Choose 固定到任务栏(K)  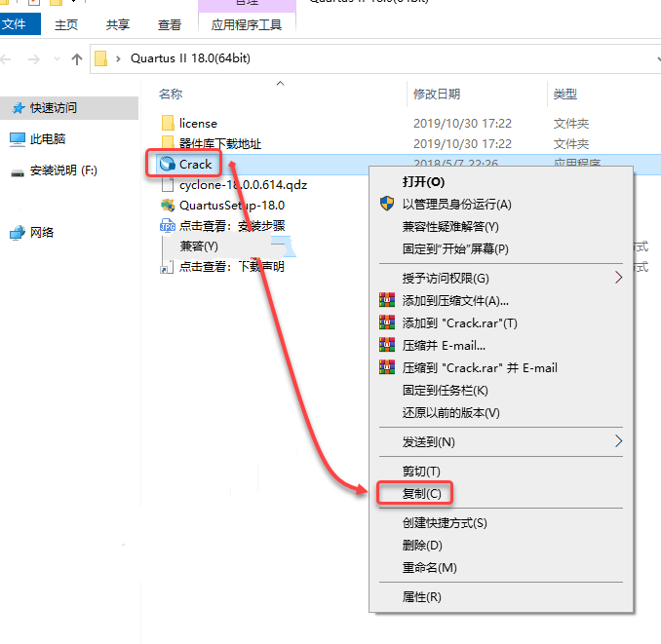click(446, 390)
